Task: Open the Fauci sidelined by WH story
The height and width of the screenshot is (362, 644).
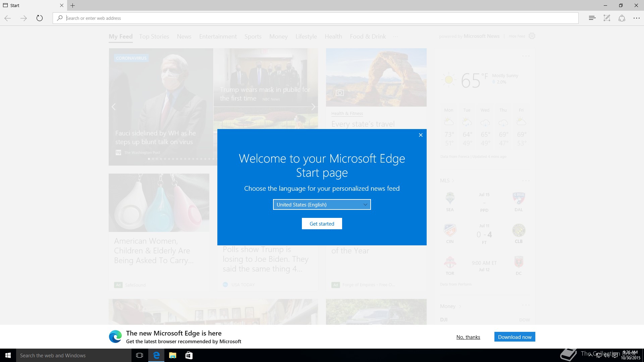Action: click(156, 137)
